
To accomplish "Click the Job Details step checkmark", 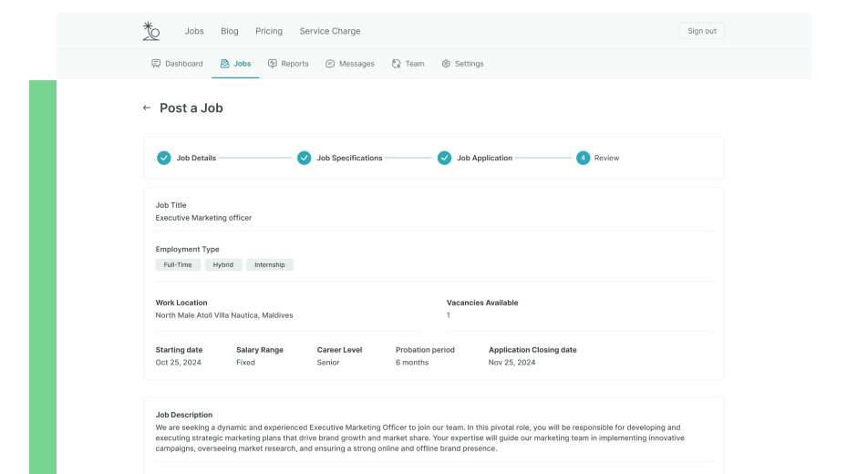I will [x=164, y=158].
